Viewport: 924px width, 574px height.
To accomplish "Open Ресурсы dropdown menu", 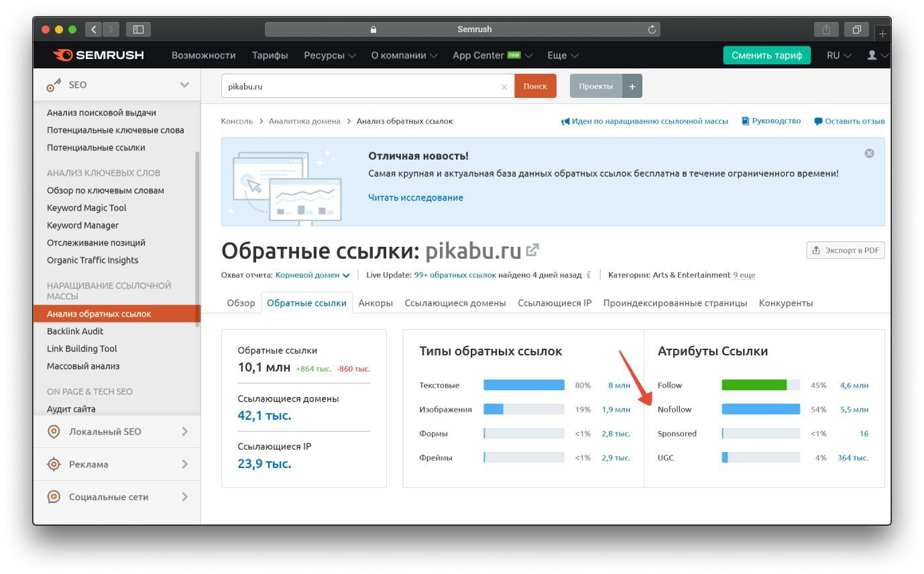I will (330, 55).
